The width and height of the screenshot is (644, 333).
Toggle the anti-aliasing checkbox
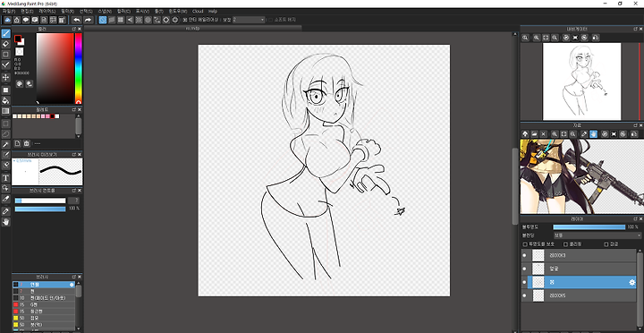[x=185, y=20]
